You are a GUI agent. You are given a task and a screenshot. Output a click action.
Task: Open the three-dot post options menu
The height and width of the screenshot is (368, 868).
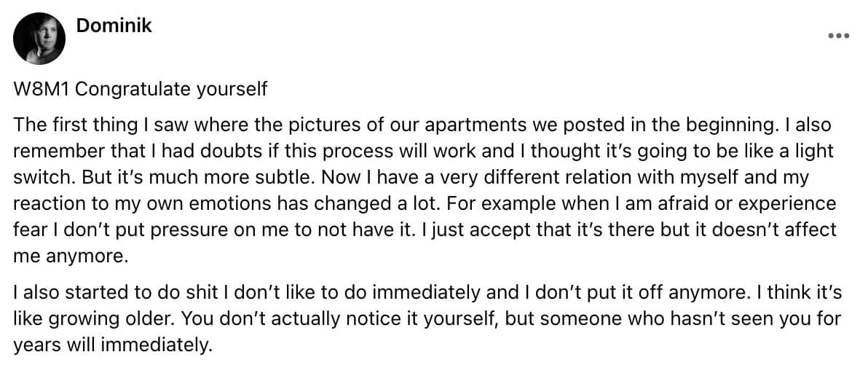(838, 36)
